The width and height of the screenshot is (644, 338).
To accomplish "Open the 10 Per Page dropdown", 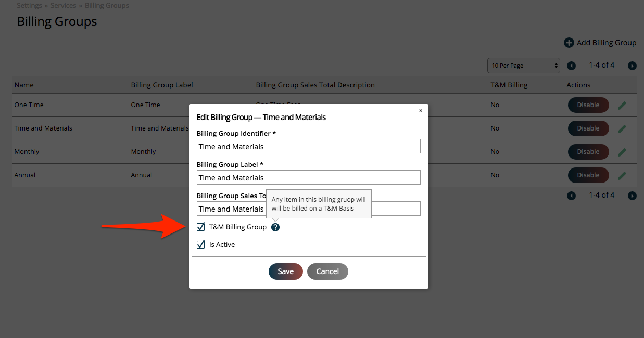I will [523, 66].
